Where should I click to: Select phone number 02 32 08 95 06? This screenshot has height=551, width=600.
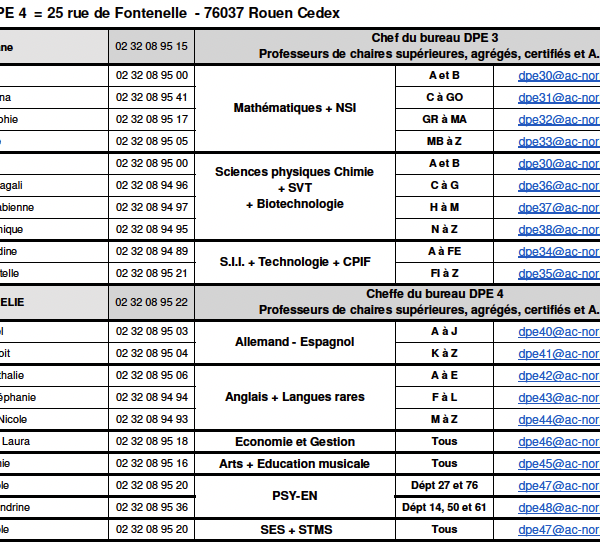pos(152,375)
